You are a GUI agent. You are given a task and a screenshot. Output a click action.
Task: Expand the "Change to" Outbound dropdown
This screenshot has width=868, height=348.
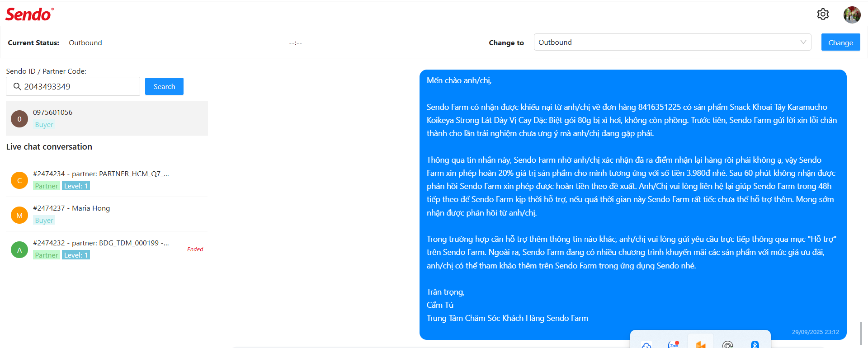click(672, 42)
